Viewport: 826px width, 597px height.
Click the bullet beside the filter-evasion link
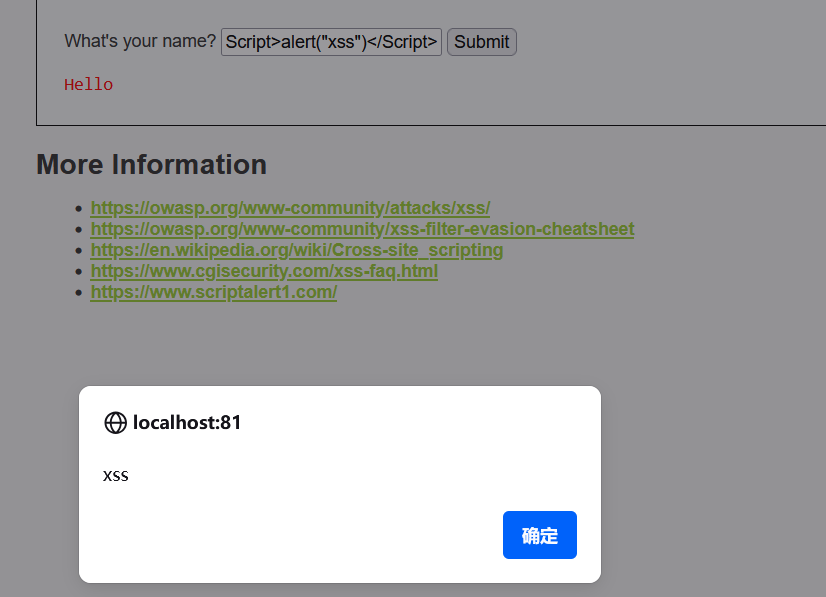pyautogui.click(x=79, y=230)
